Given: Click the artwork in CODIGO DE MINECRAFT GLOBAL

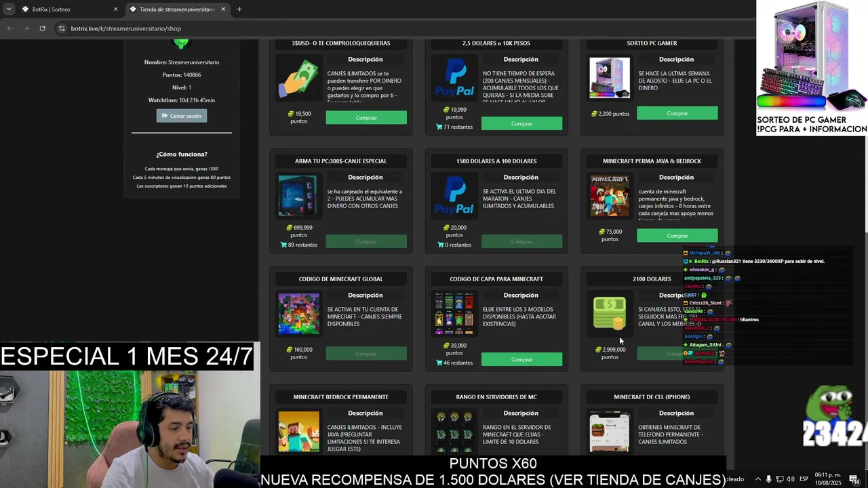Looking at the screenshot, I should [298, 314].
